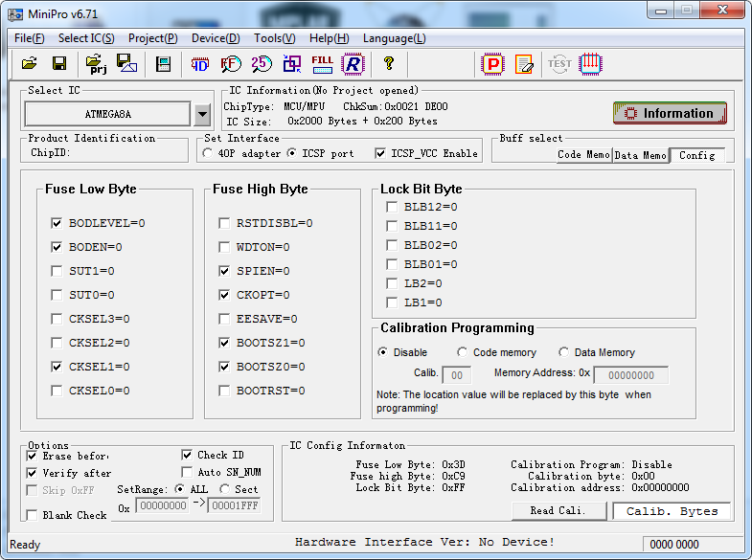Enable the Auto SN_NUM checkbox

coord(187,472)
